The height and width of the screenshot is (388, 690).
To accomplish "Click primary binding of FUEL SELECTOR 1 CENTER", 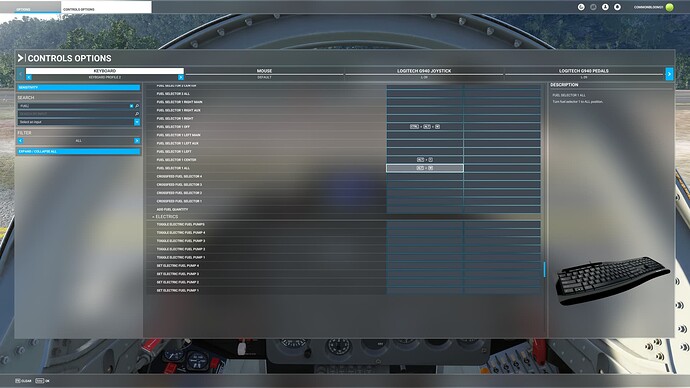I will click(425, 160).
